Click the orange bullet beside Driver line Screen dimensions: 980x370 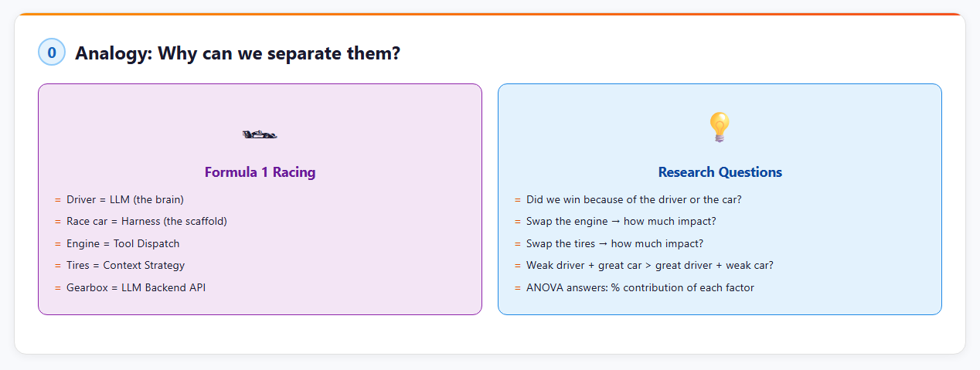pos(57,200)
